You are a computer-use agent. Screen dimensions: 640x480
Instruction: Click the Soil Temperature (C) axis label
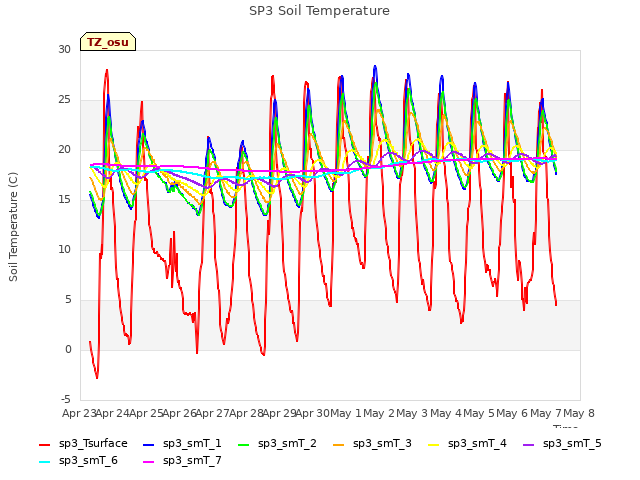(13, 227)
